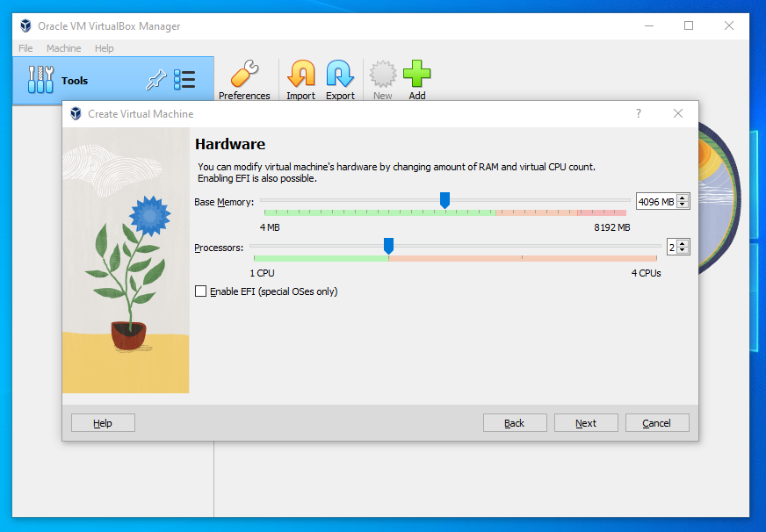Decrease Base Memory with down arrow

683,205
